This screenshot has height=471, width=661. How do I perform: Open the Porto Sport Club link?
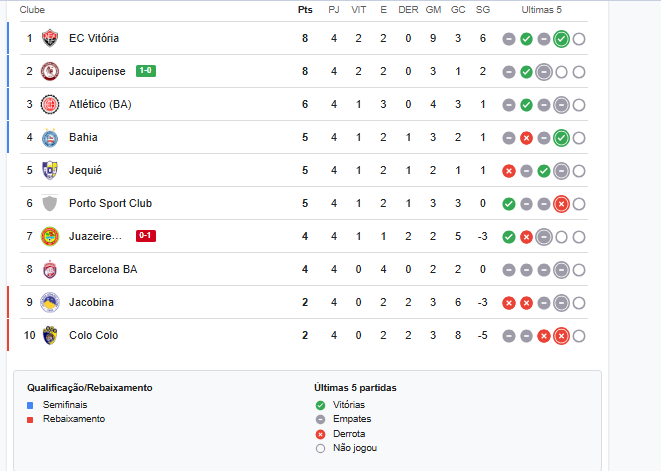tap(110, 203)
